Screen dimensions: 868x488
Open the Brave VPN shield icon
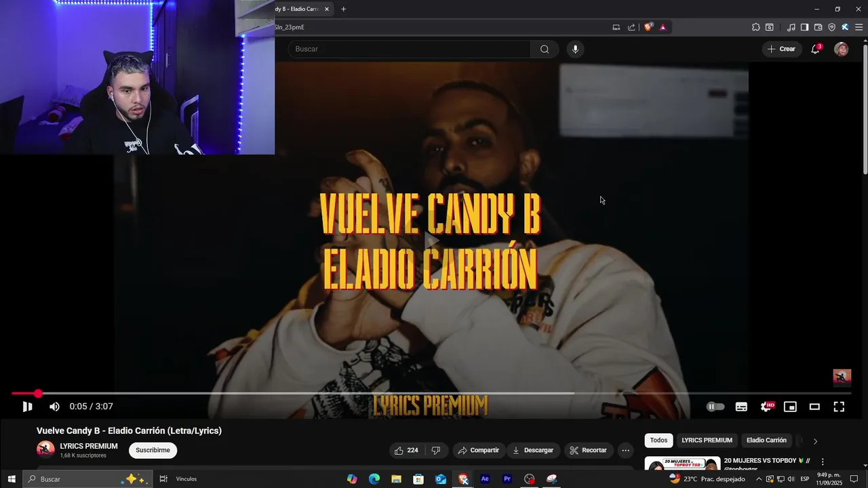coord(831,27)
